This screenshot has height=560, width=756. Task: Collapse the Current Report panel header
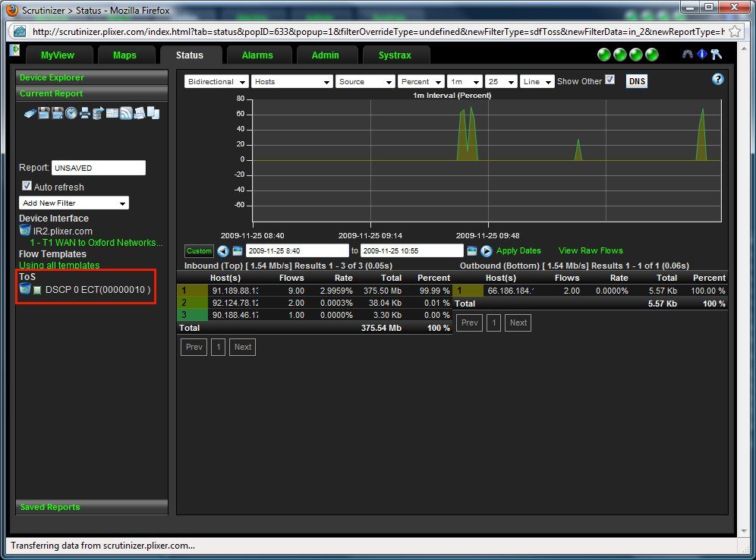pos(92,93)
